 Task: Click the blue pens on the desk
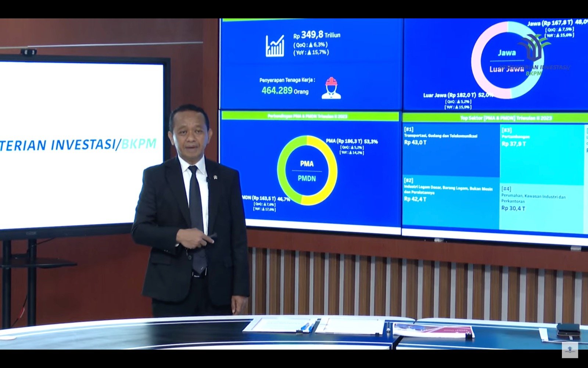click(x=306, y=327)
